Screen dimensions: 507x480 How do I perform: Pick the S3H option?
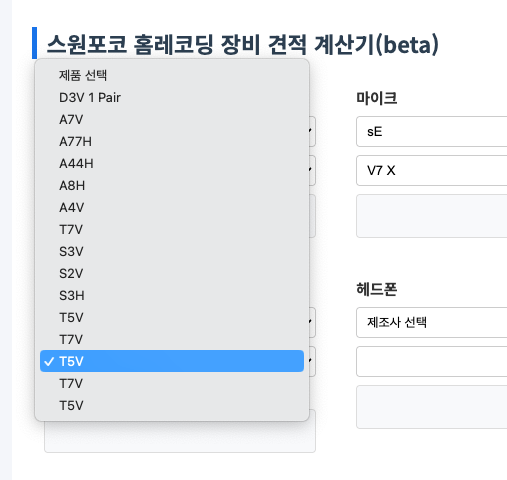point(172,295)
